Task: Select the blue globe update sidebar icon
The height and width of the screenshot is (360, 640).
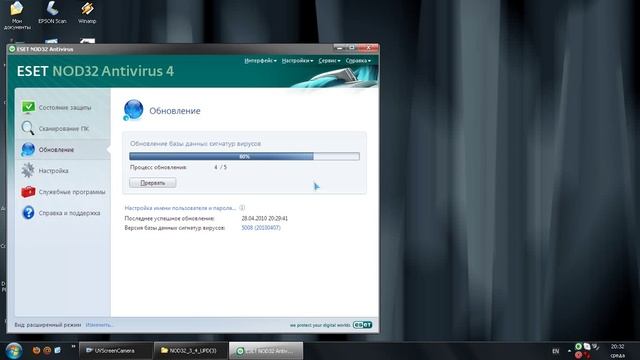Action: pyautogui.click(x=28, y=149)
